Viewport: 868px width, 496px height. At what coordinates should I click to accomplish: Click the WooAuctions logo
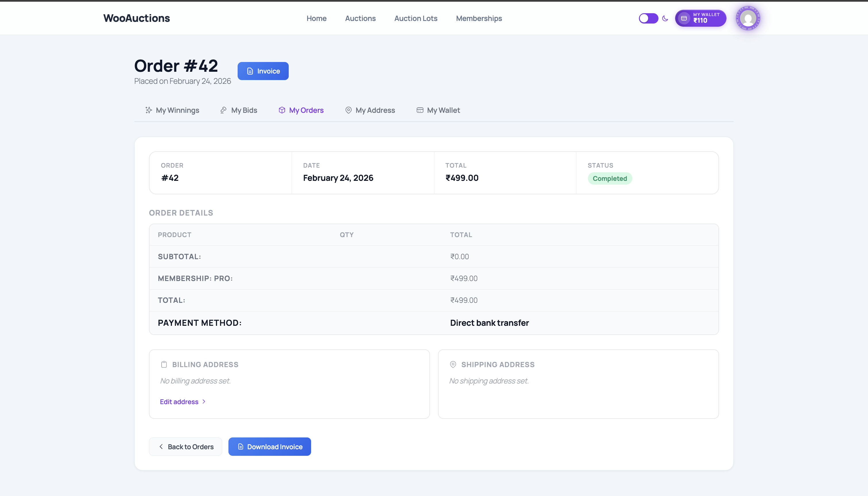coord(136,18)
